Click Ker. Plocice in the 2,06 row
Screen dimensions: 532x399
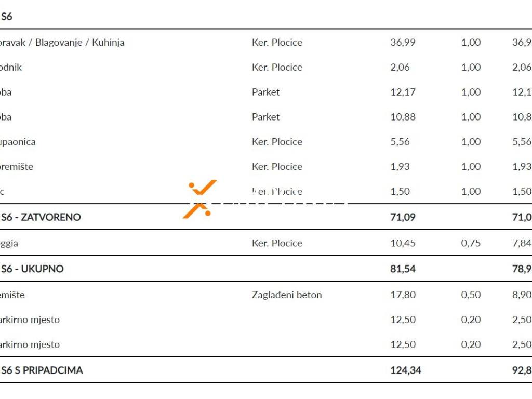(x=277, y=67)
